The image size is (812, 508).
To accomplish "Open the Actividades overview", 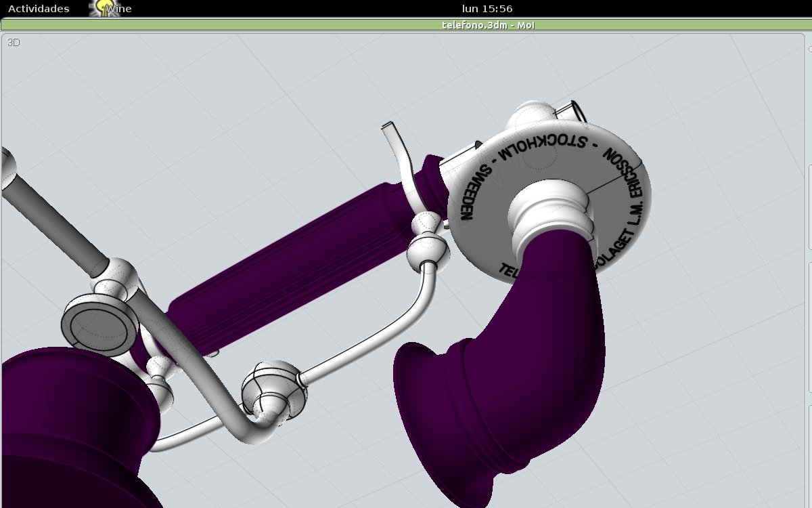I will click(39, 9).
